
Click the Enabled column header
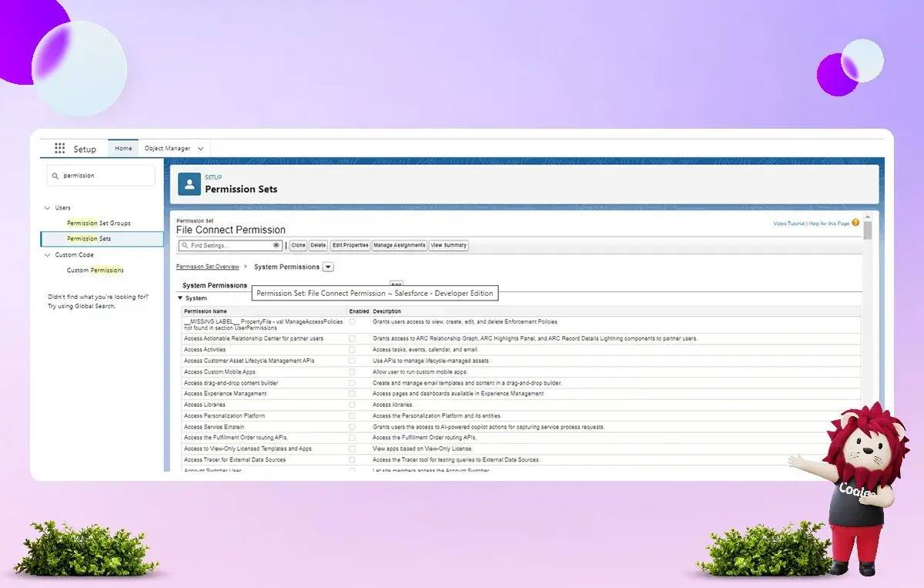click(359, 311)
